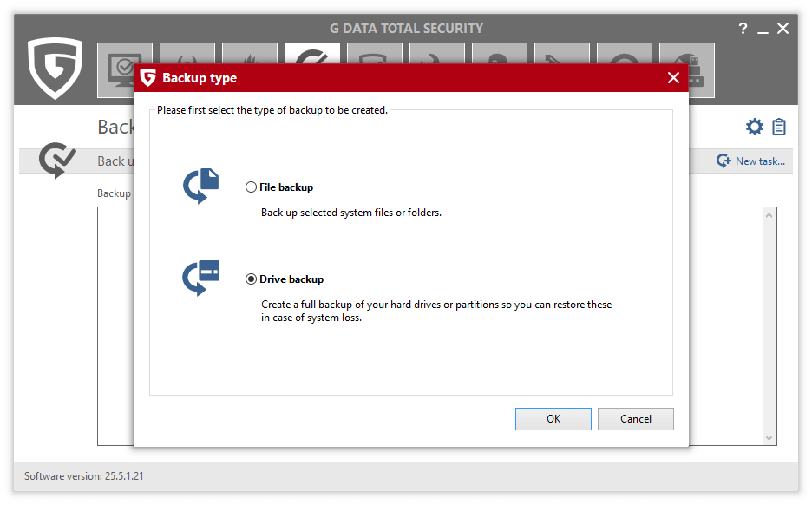
Task: Create a New task in main window
Action: click(x=751, y=161)
